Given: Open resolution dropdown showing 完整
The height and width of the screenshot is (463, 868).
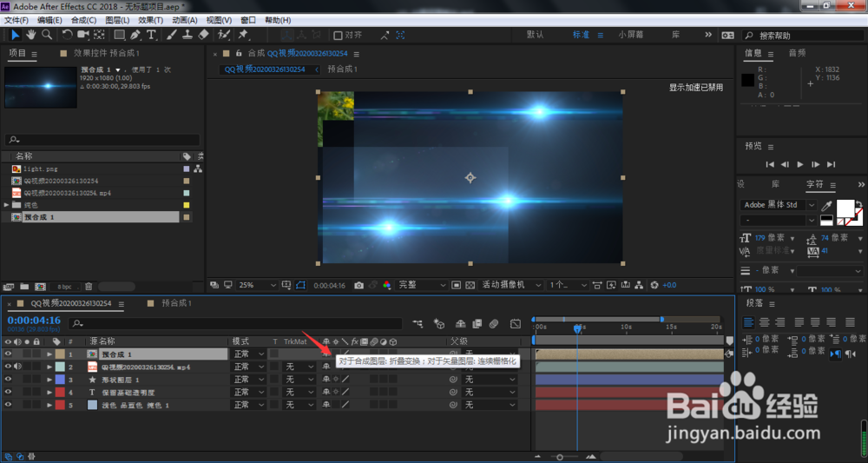Looking at the screenshot, I should [x=421, y=285].
